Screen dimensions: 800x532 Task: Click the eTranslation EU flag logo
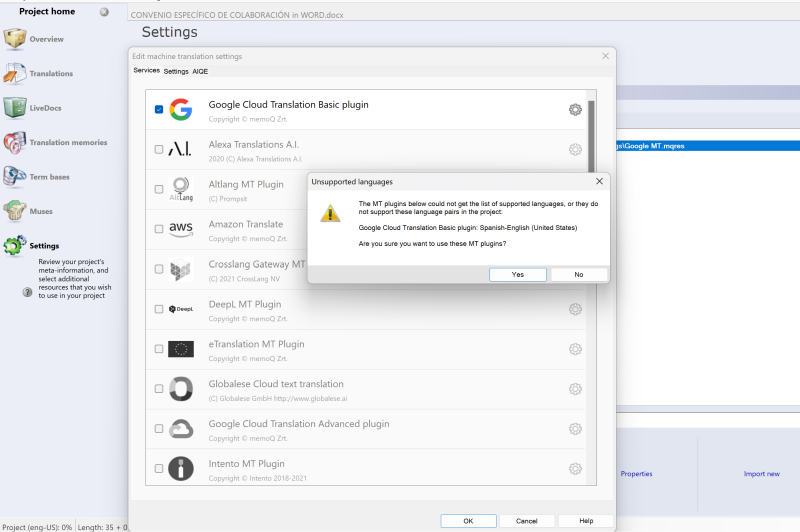click(x=181, y=349)
